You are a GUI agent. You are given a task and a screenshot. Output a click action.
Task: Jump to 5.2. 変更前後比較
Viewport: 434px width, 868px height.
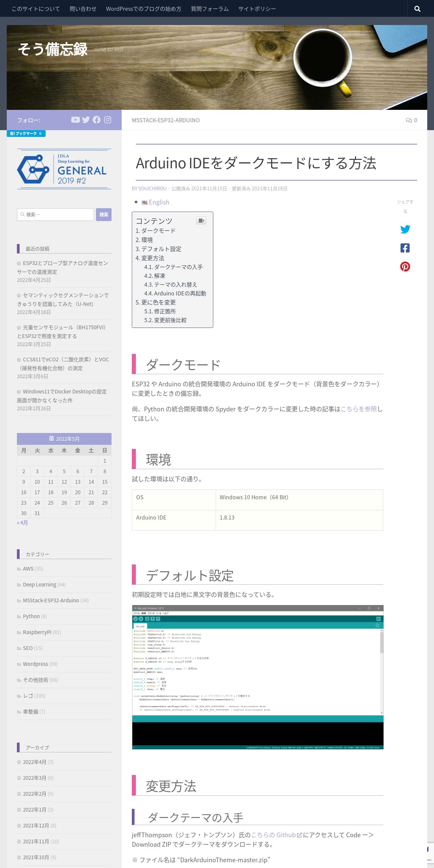coord(165,320)
